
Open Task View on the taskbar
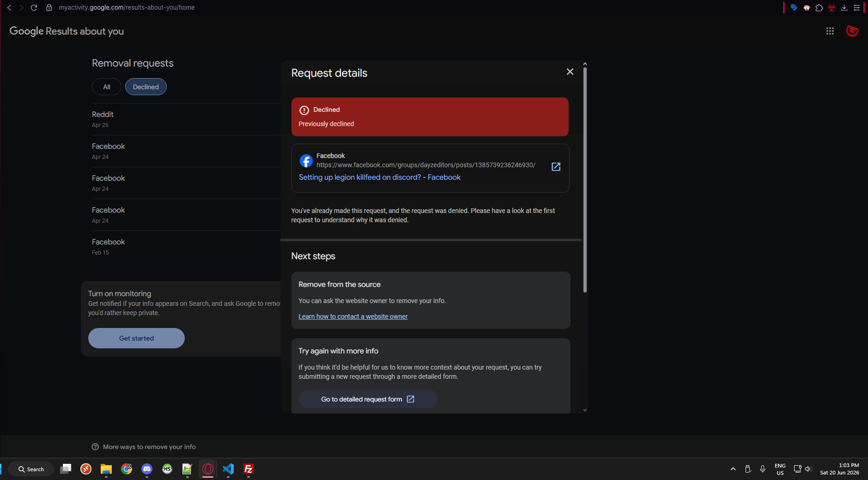66,469
